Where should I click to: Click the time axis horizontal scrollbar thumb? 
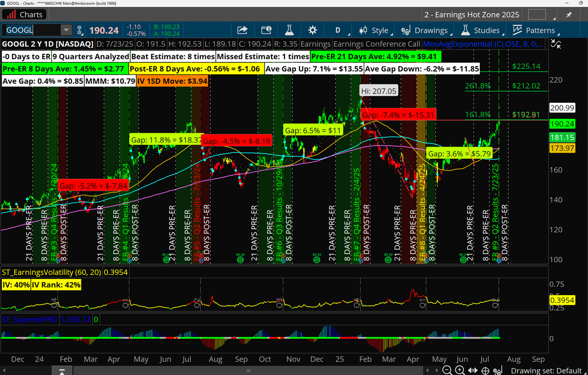click(248, 370)
